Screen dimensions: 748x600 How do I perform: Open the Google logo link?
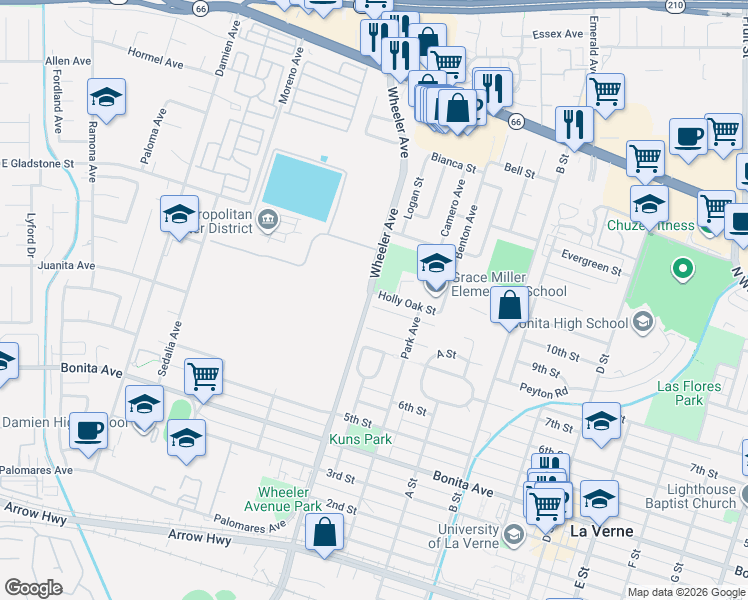click(33, 588)
